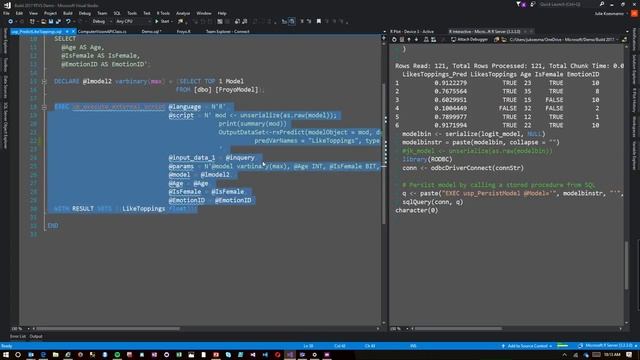640x360 pixels.
Task: Click the Clear icon in R Interactive toolbar
Action: 402,40
